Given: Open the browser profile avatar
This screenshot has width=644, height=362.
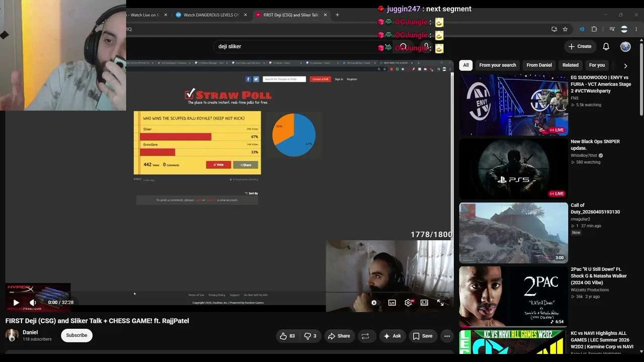Looking at the screenshot, I should coord(624,29).
